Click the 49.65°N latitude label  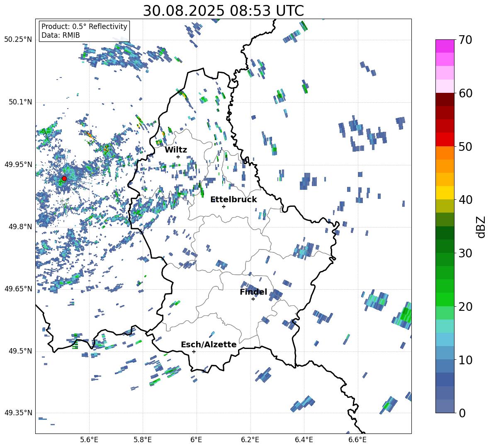tap(18, 289)
